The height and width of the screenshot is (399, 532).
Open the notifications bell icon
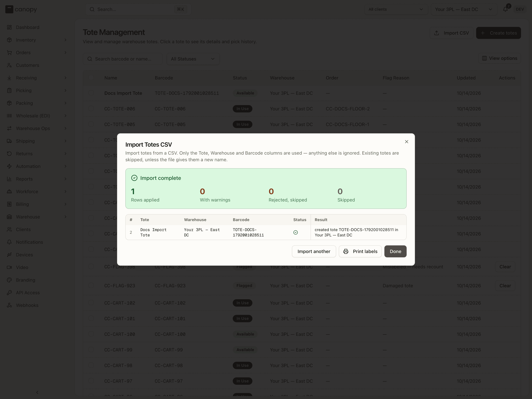(505, 9)
